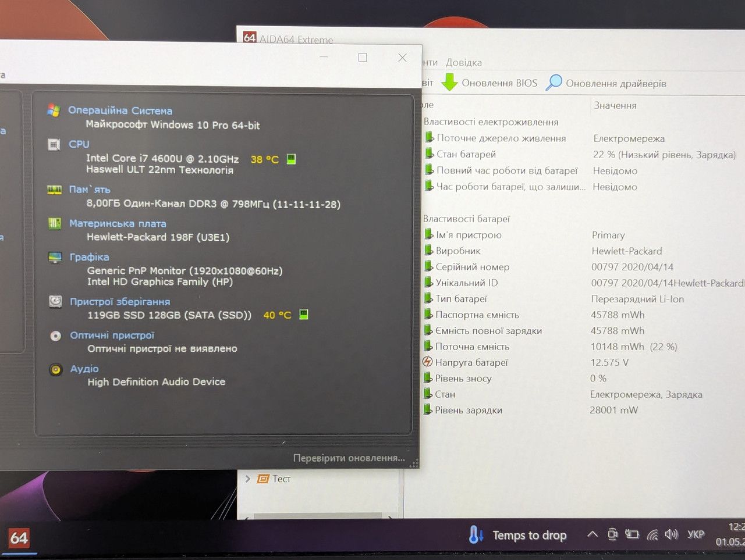Switch the УКР keyboard language indicator
The height and width of the screenshot is (560, 745).
tap(696, 534)
